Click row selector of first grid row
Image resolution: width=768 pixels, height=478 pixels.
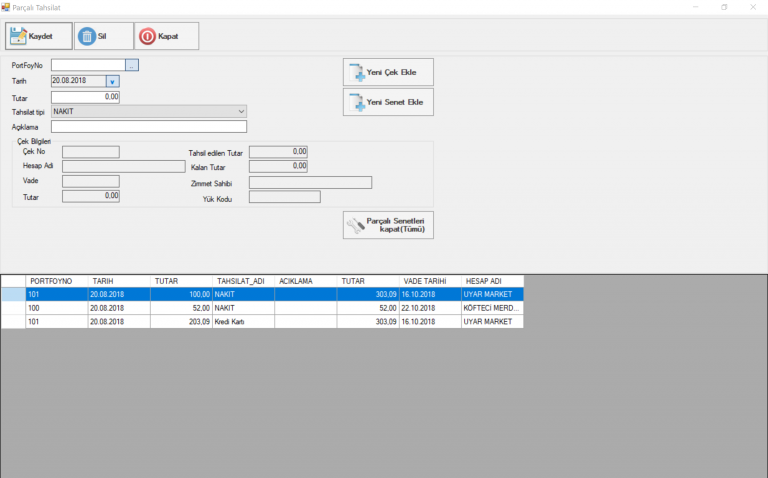pos(13,295)
